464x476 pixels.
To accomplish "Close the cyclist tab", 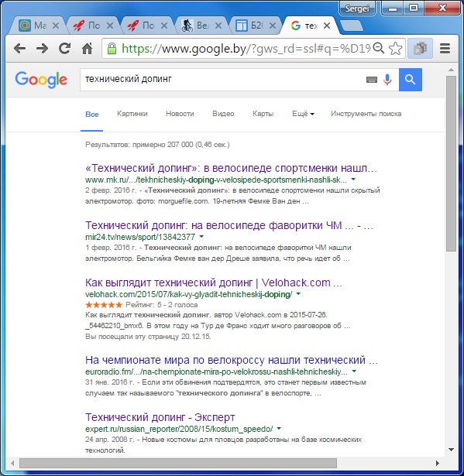I will click(218, 26).
